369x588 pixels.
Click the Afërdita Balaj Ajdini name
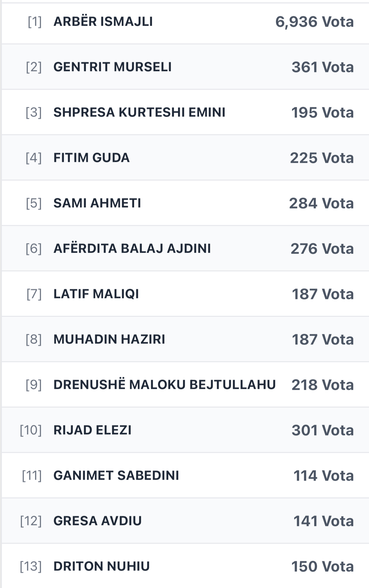[132, 249]
